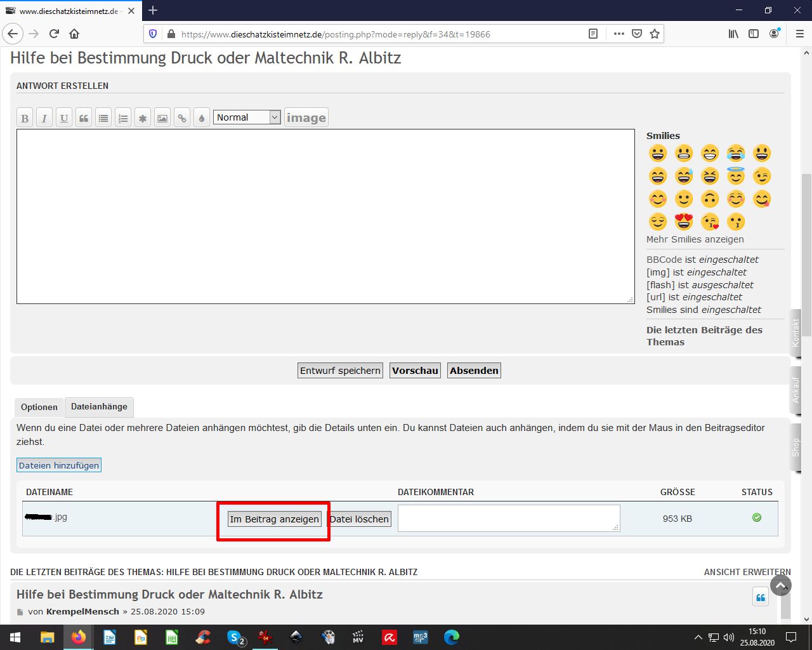Screen dimensions: 812x650
Task: Insert a quote block via toolbar
Action: (x=84, y=118)
